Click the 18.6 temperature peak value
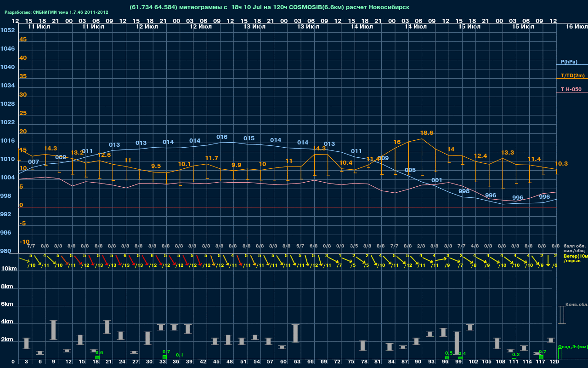Viewport: 588px width, 368px height. pyautogui.click(x=427, y=133)
